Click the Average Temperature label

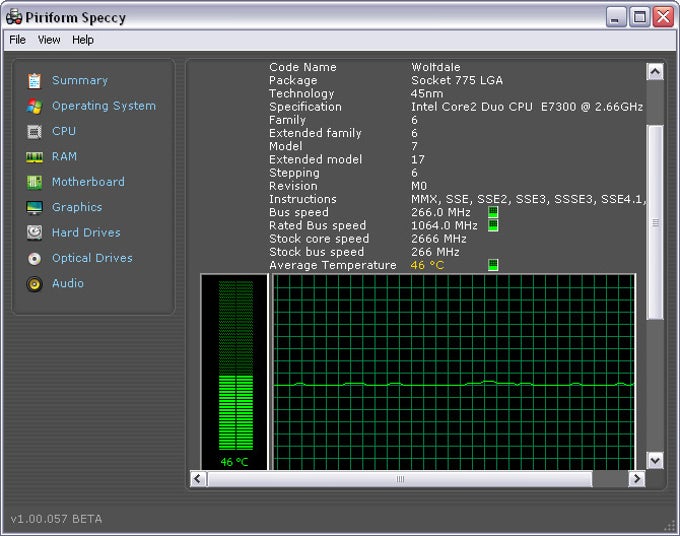[x=333, y=265]
